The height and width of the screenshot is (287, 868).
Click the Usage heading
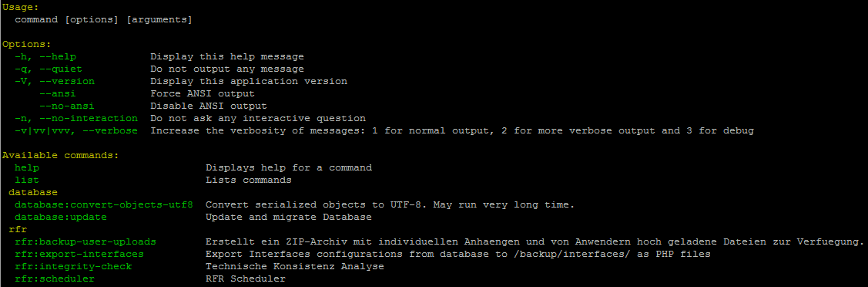click(x=21, y=7)
